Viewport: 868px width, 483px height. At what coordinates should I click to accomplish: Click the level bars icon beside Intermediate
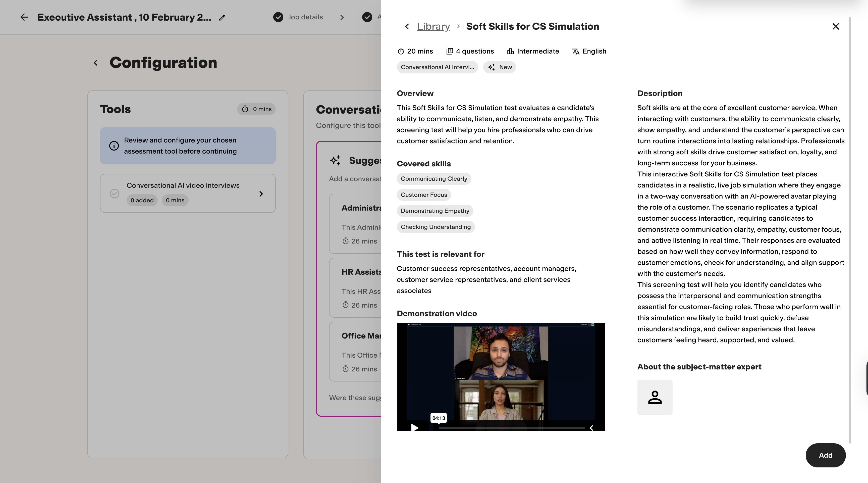[x=511, y=51]
